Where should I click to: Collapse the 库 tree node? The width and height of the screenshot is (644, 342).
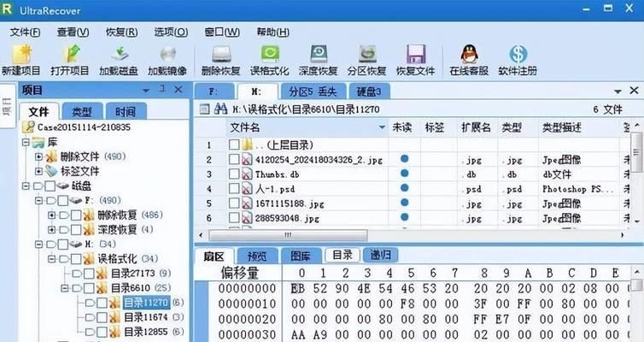point(26,142)
